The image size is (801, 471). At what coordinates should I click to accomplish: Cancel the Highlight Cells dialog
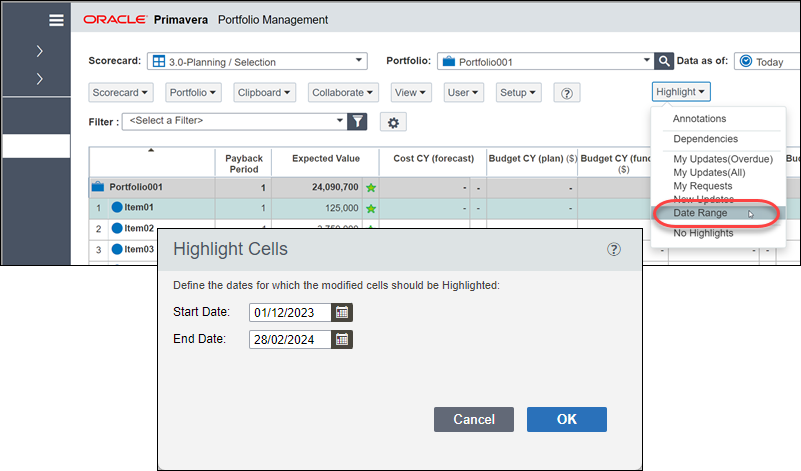tap(474, 419)
